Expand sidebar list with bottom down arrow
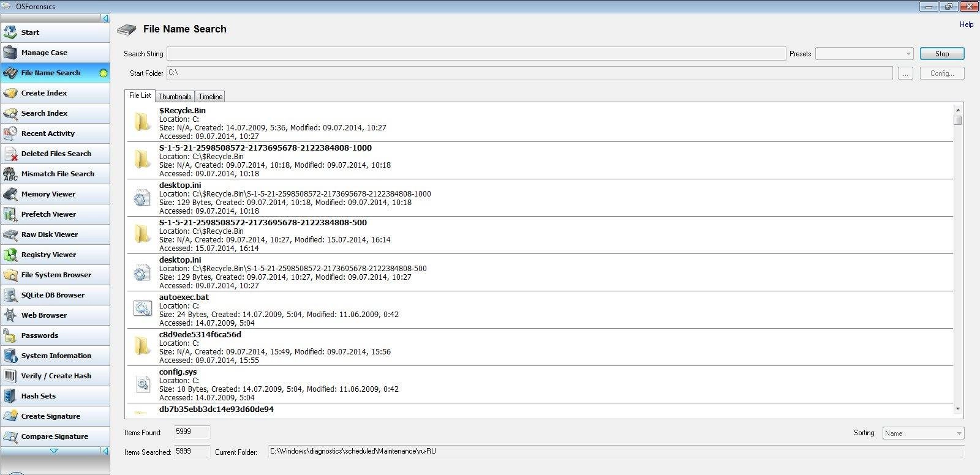The height and width of the screenshot is (475, 980). pyautogui.click(x=54, y=451)
